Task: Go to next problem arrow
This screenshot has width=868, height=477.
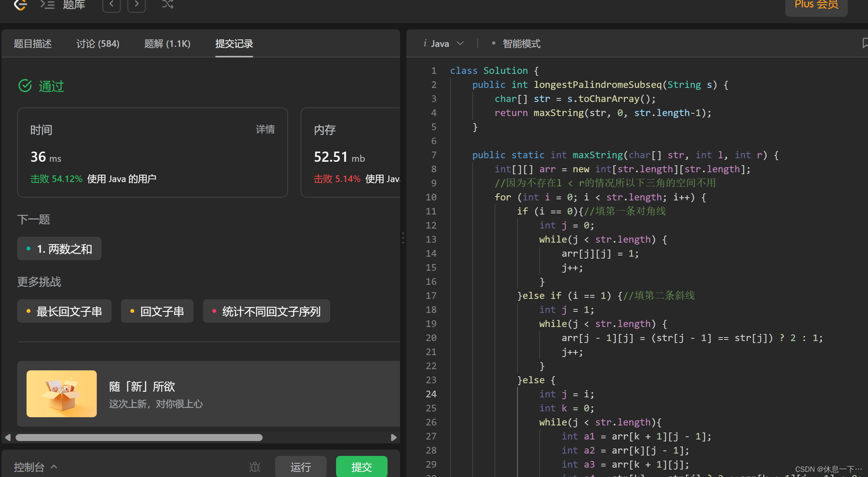Action: [x=137, y=5]
